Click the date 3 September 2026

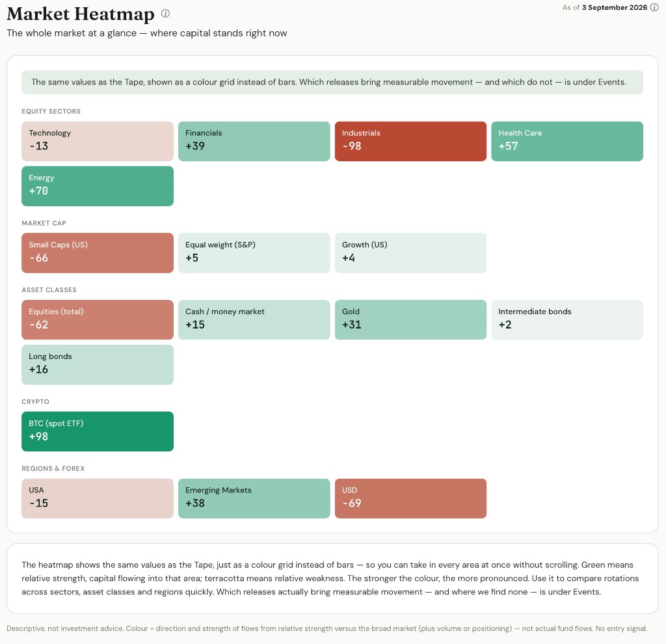614,8
